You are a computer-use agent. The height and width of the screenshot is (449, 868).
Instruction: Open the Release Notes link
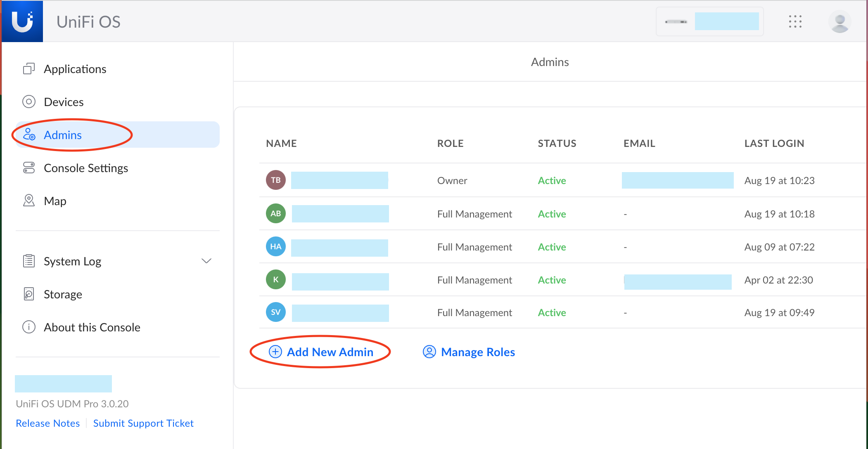click(48, 423)
